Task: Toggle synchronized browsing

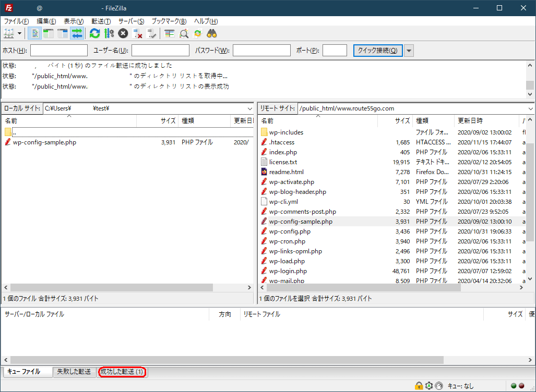Action: (198, 33)
